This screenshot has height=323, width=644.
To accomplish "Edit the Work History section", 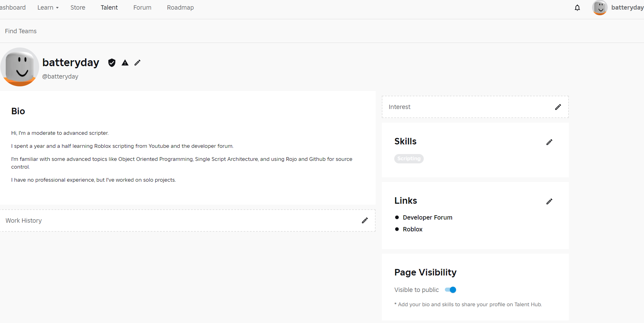I will [x=365, y=221].
